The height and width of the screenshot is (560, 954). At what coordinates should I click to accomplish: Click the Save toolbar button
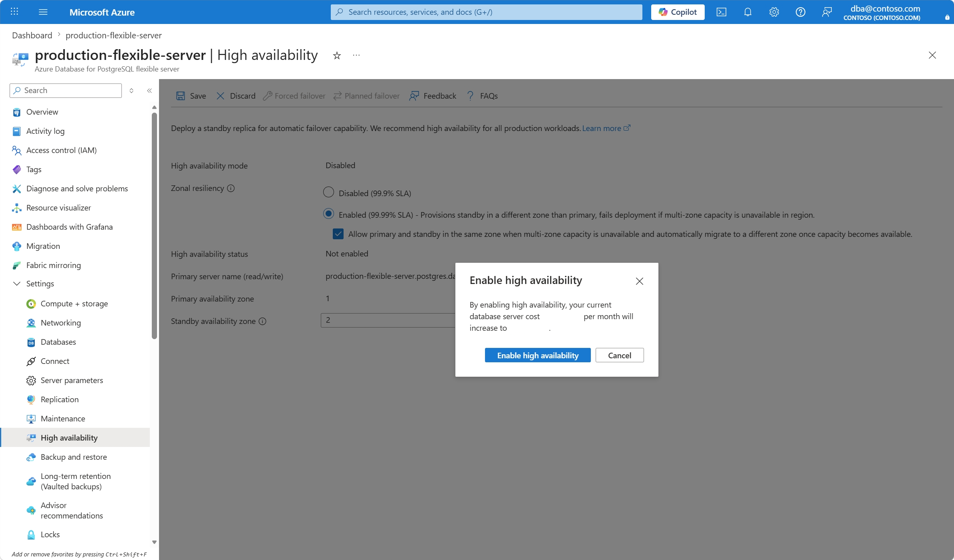tap(191, 96)
